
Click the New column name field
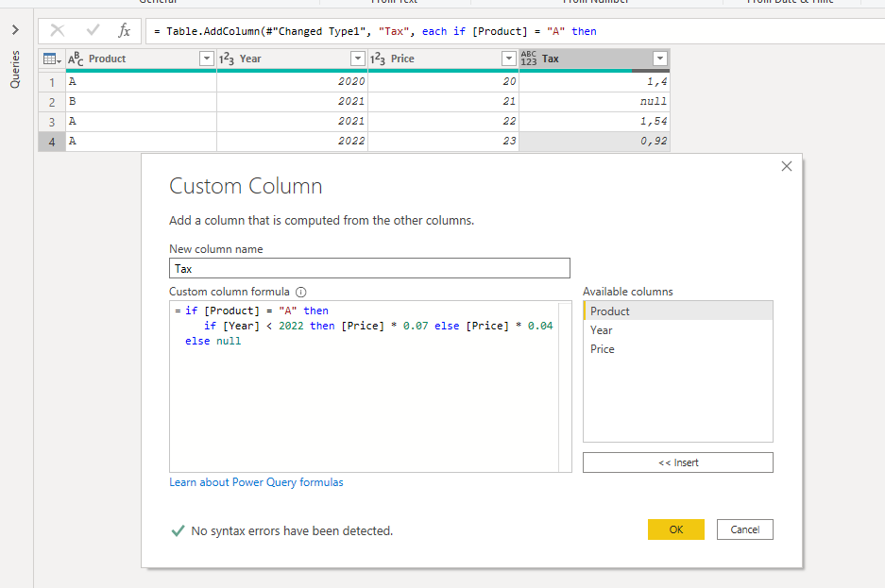click(369, 268)
